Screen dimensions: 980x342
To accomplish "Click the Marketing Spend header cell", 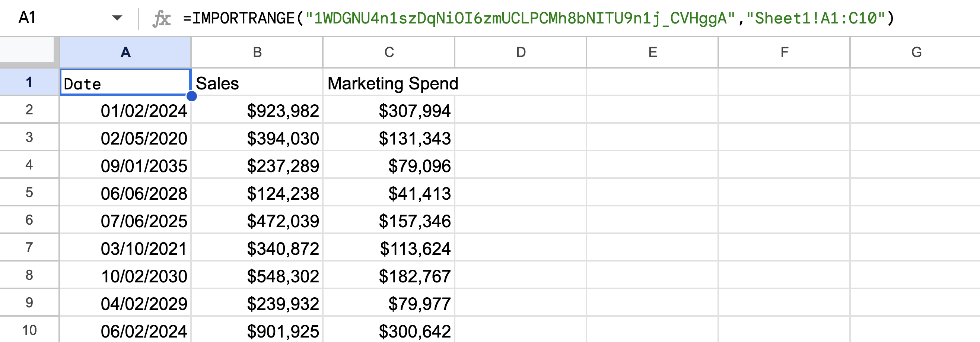I will [388, 83].
